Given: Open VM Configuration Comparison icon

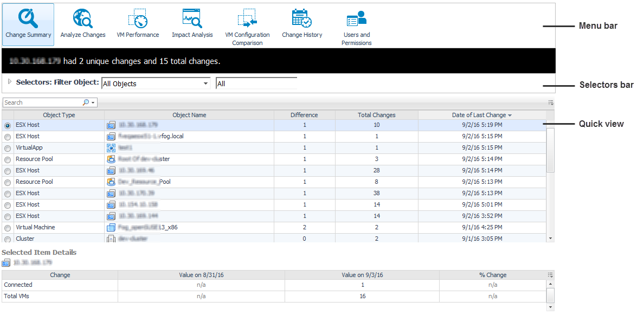Looking at the screenshot, I should 247,18.
